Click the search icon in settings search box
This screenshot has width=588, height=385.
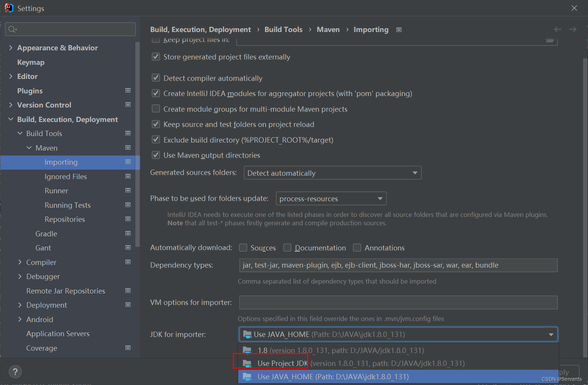13,29
